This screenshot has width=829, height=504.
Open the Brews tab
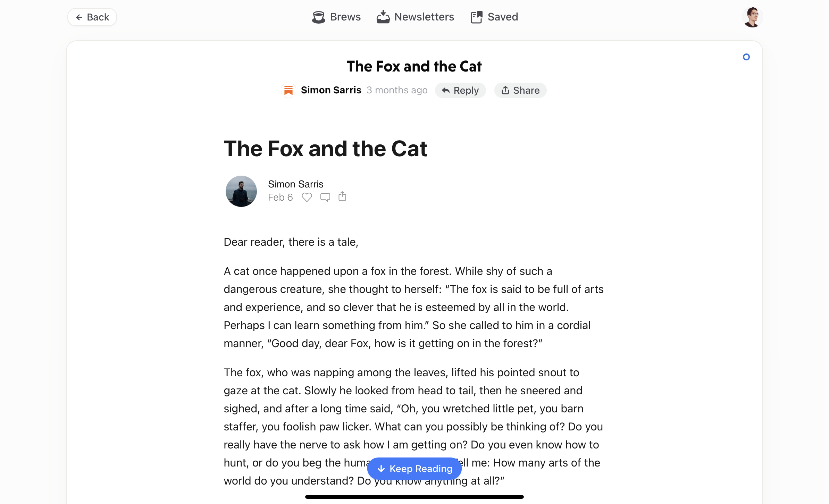336,17
